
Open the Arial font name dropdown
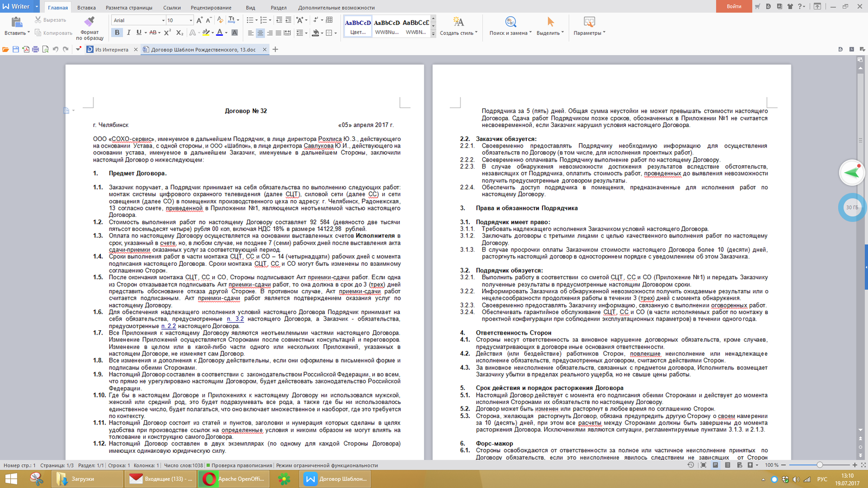pyautogui.click(x=163, y=21)
